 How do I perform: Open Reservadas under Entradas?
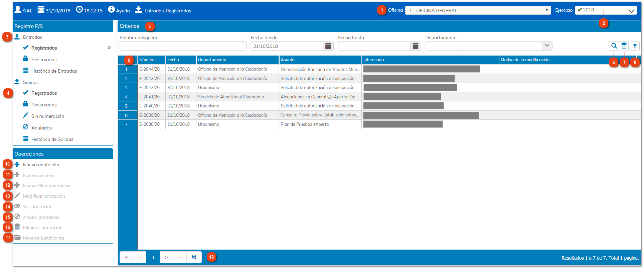tap(44, 60)
